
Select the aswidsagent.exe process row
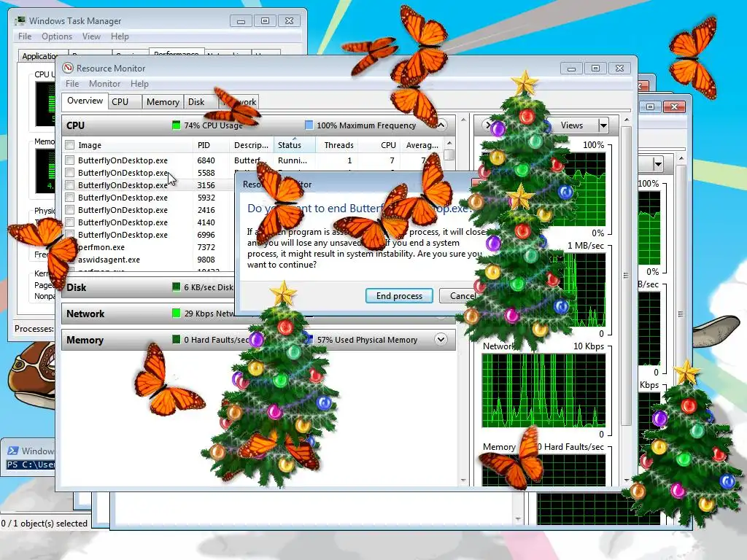tap(147, 260)
